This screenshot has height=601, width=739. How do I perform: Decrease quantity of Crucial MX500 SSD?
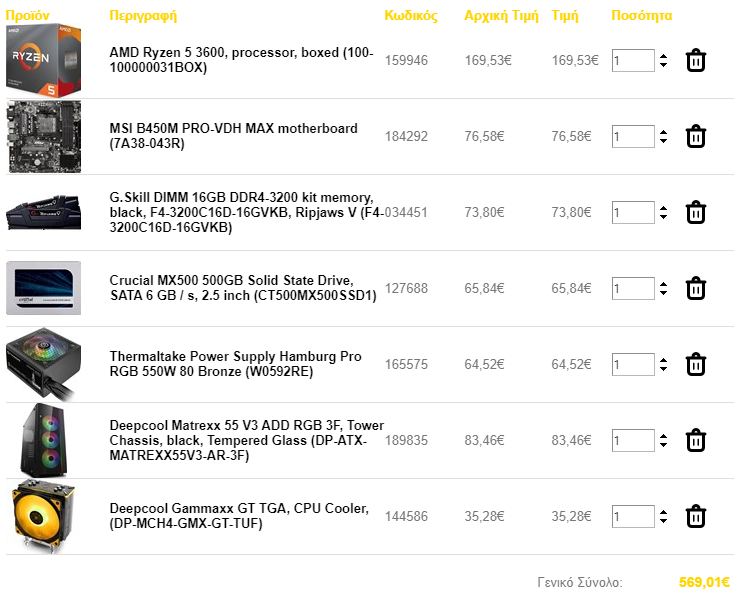coord(664,293)
